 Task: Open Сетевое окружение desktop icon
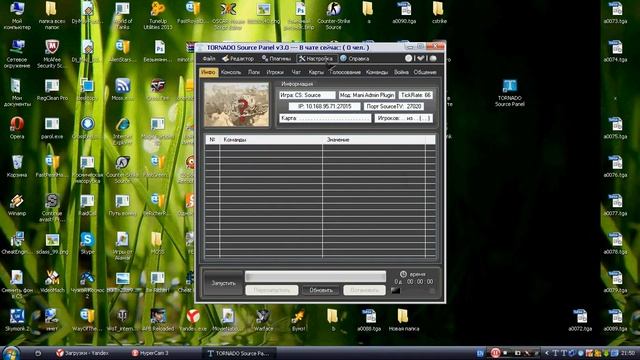17,54
